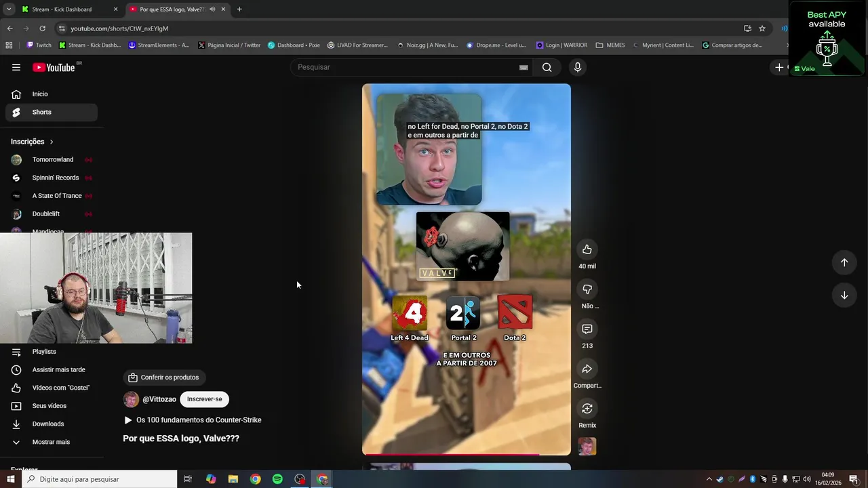Open the Twitch bookmark
The height and width of the screenshot is (488, 868).
(x=39, y=45)
